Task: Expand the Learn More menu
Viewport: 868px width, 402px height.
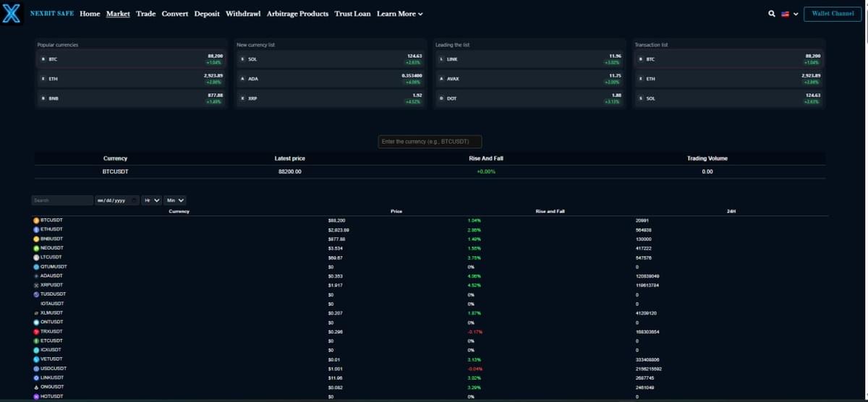Action: 399,14
